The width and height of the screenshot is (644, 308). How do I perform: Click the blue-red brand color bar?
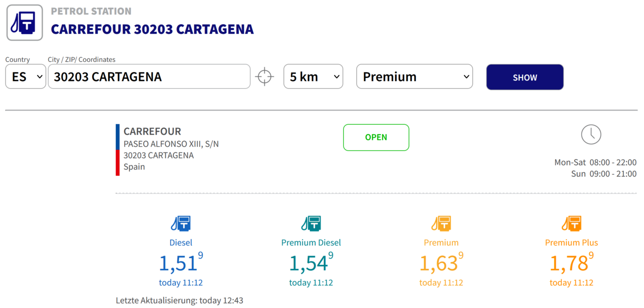(x=118, y=150)
